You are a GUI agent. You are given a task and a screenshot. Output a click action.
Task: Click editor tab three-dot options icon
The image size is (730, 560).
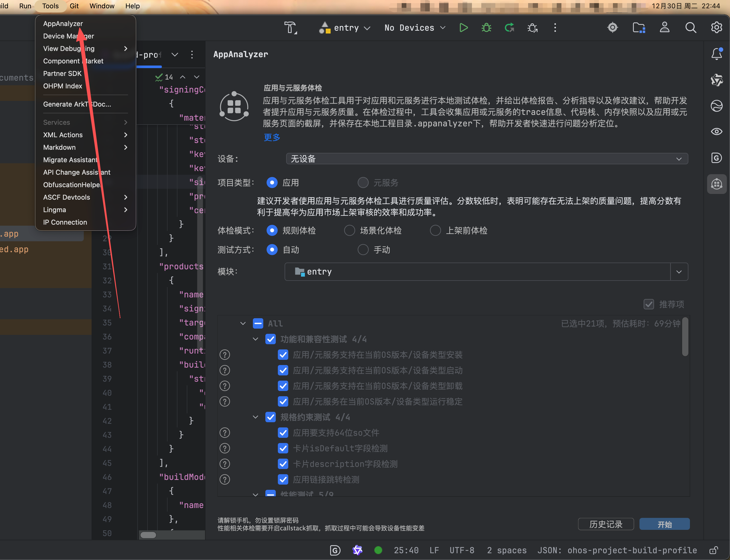192,55
